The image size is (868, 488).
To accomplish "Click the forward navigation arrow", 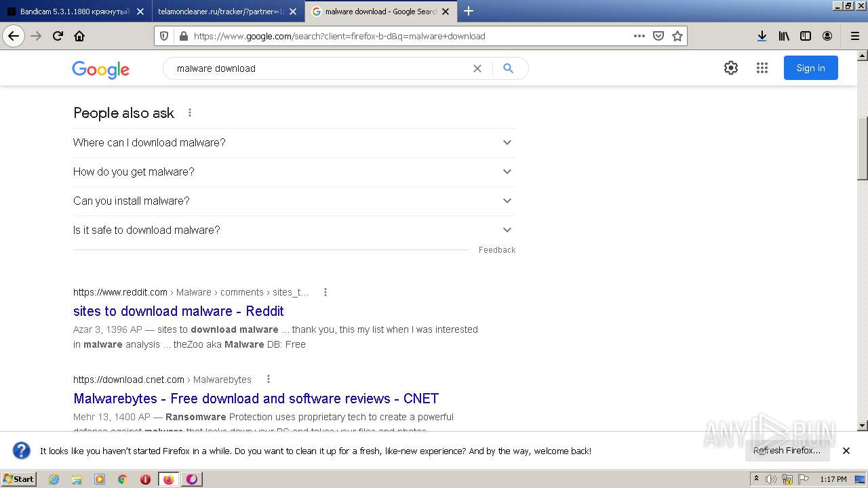I will 36,36.
